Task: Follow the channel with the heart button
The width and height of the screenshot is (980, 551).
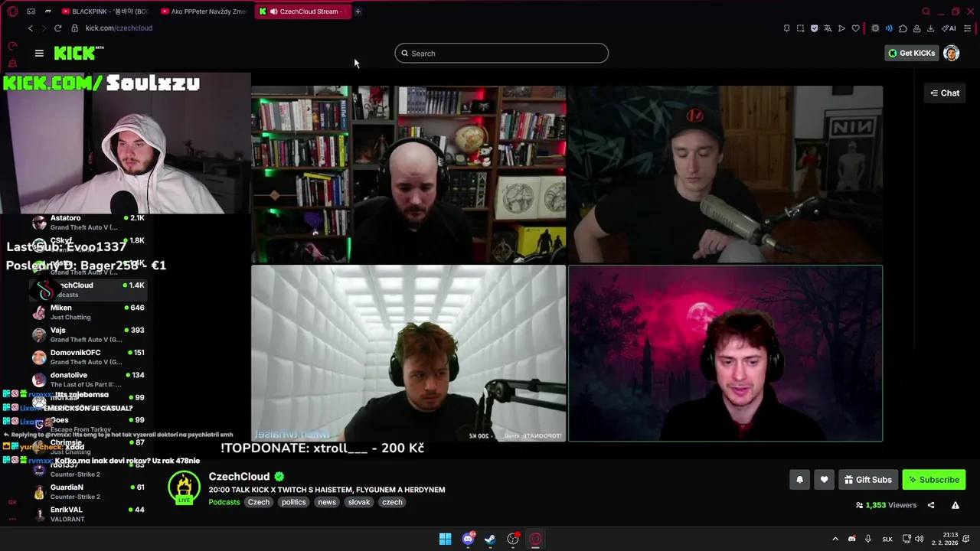Action: tap(824, 480)
